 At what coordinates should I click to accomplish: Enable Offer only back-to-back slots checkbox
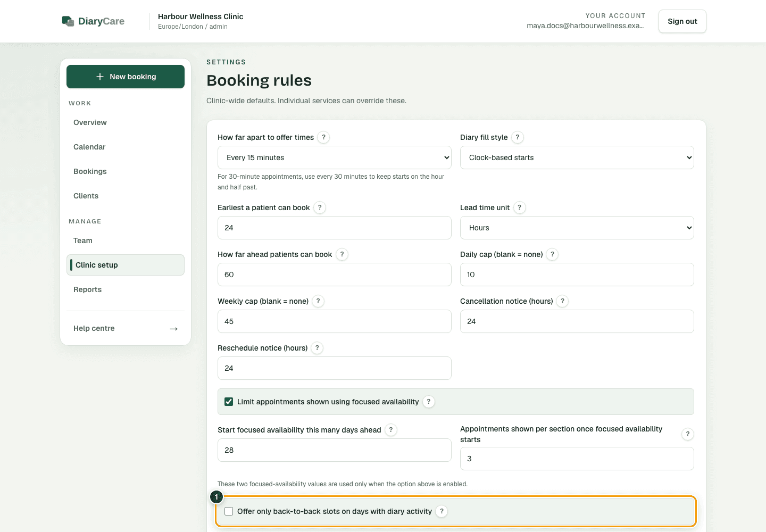click(229, 511)
